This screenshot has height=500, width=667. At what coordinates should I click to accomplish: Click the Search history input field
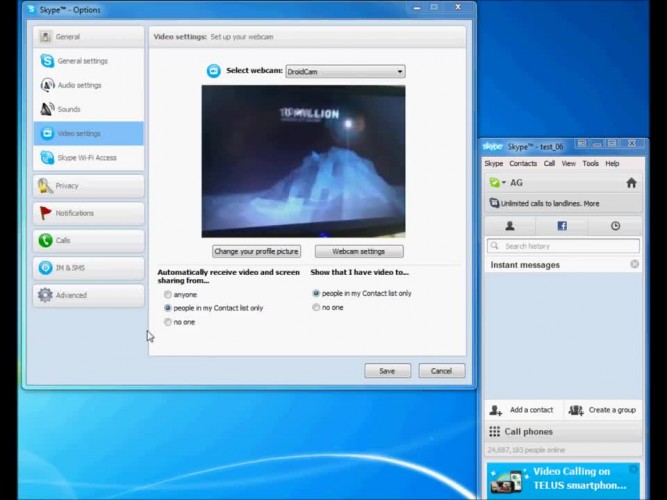click(x=563, y=246)
